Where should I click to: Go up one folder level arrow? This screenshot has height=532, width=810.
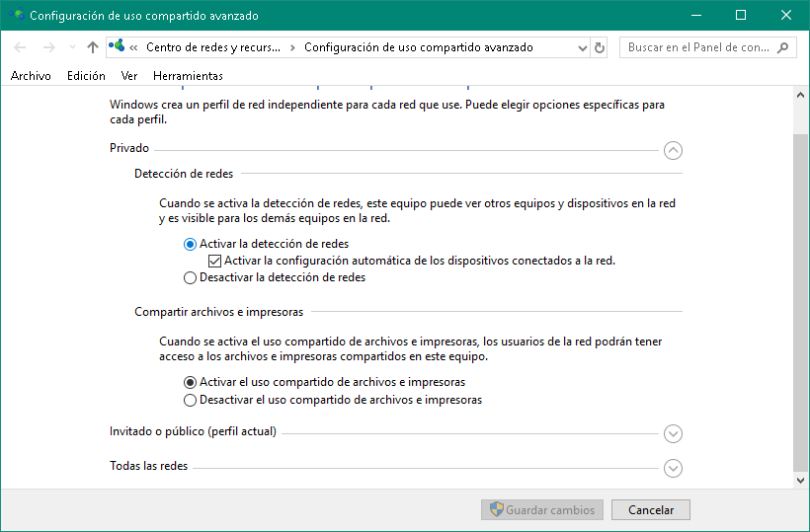(93, 47)
